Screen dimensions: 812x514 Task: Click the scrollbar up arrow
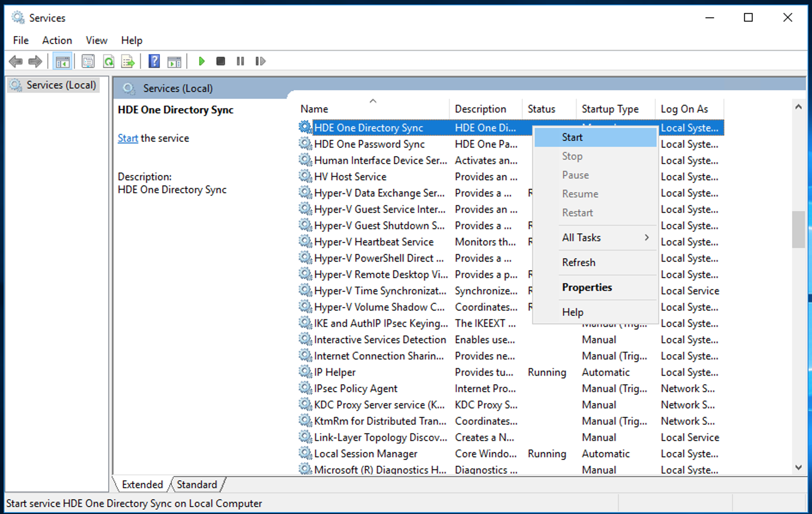[x=798, y=107]
